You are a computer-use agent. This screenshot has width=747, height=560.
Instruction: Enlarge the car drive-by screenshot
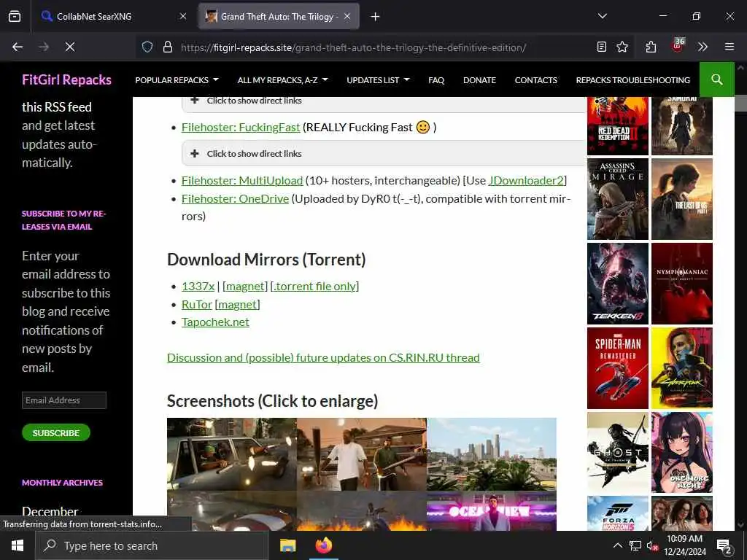[x=231, y=454]
